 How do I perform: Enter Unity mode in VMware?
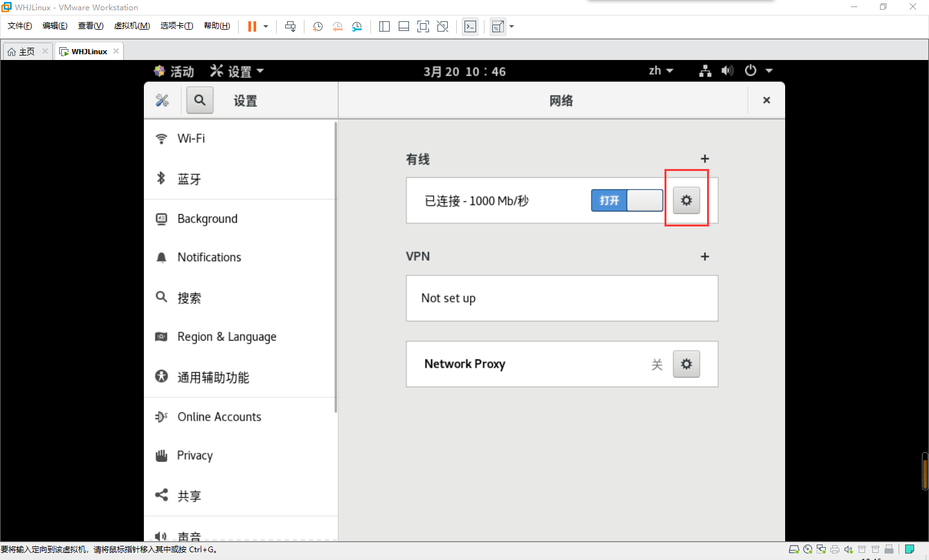pos(443,26)
